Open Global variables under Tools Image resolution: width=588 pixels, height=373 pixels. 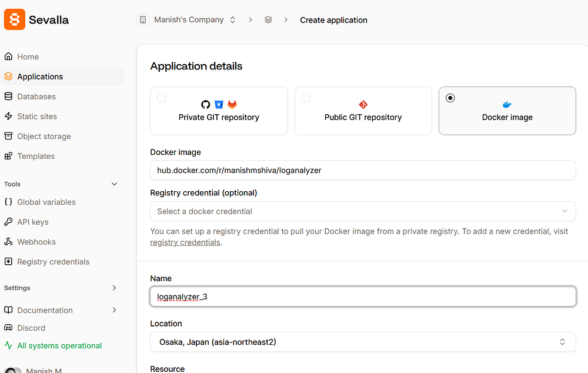[x=46, y=202]
